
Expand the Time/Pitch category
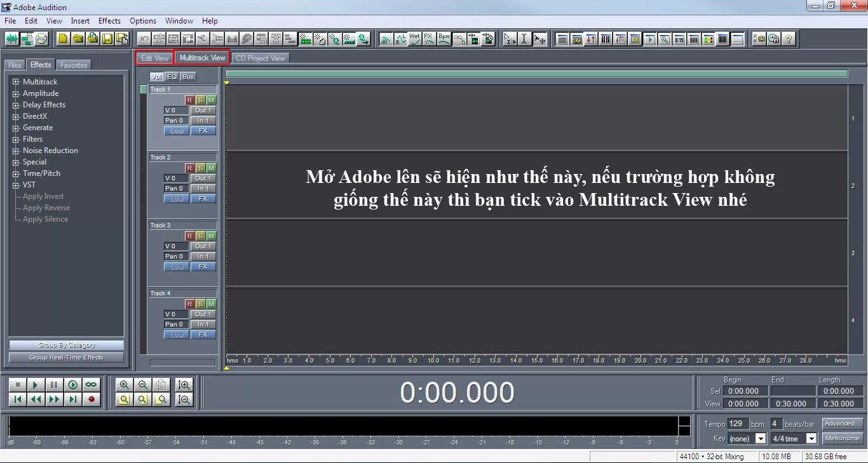[16, 173]
